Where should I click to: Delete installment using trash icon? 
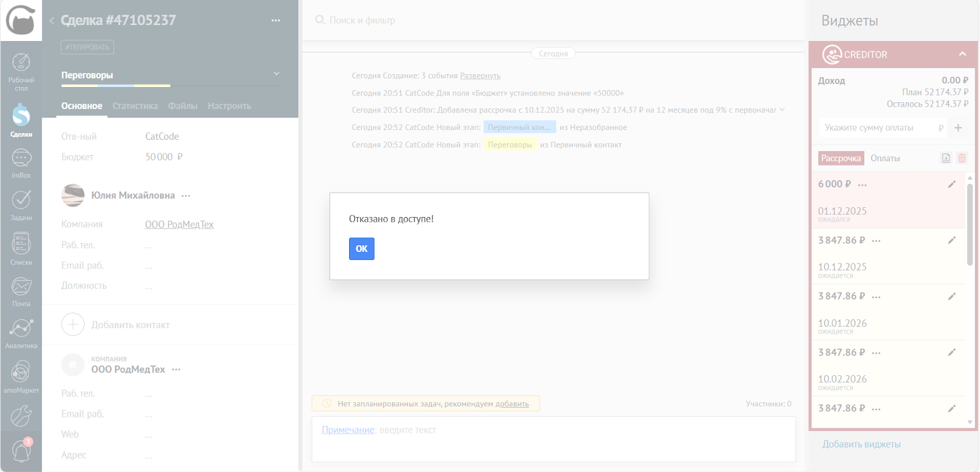coord(962,158)
